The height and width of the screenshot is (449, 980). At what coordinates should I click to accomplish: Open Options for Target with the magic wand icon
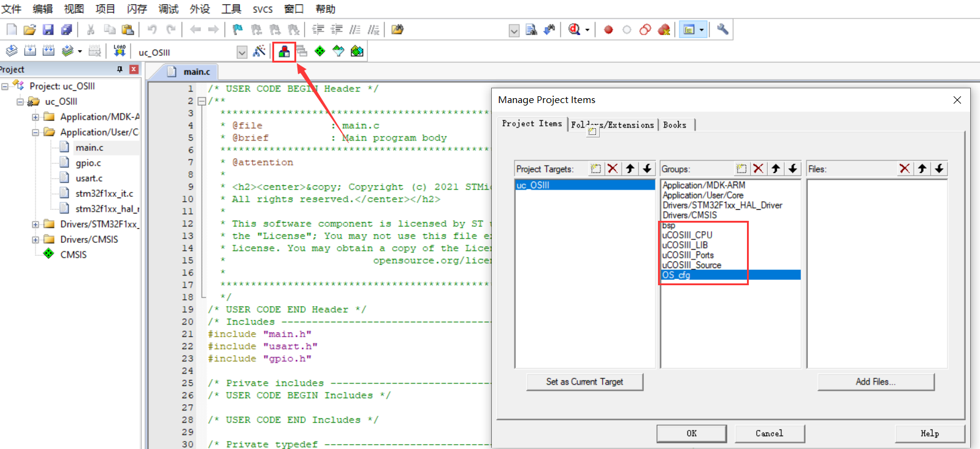pos(259,51)
